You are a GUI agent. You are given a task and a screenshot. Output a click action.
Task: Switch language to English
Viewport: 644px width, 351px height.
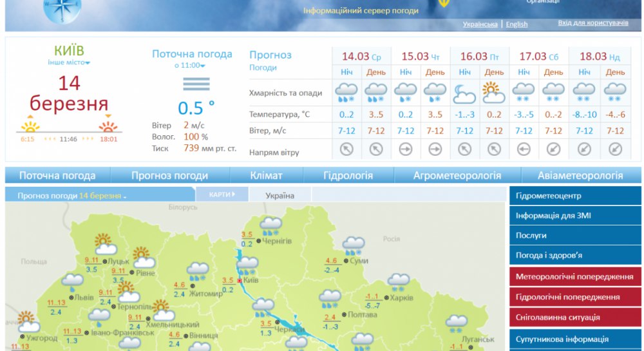[x=516, y=24]
